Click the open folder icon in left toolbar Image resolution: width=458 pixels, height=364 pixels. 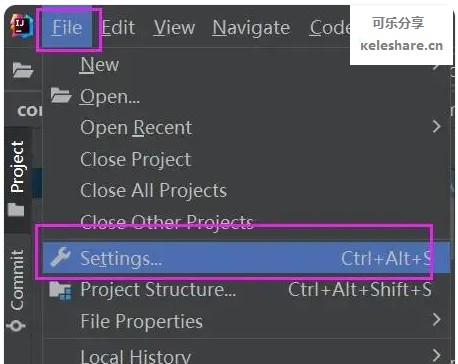pyautogui.click(x=23, y=70)
